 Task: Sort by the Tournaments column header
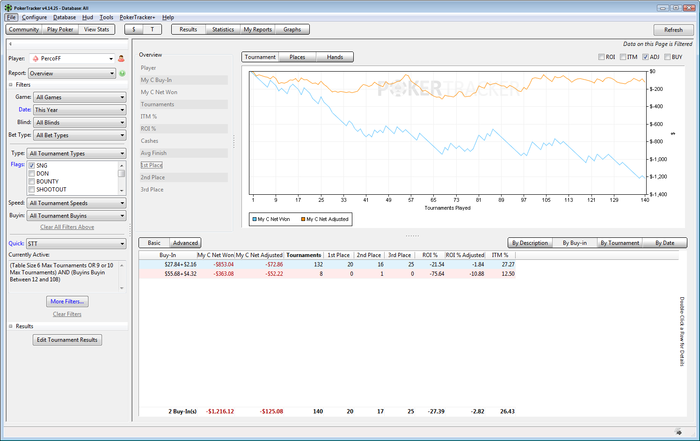304,255
